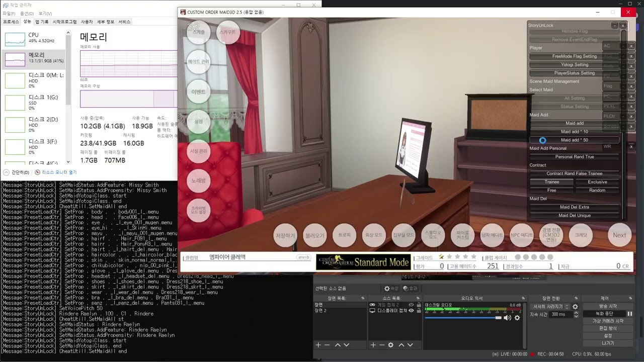Pop out the OBS 오디오 믹서 dock

click(523, 298)
